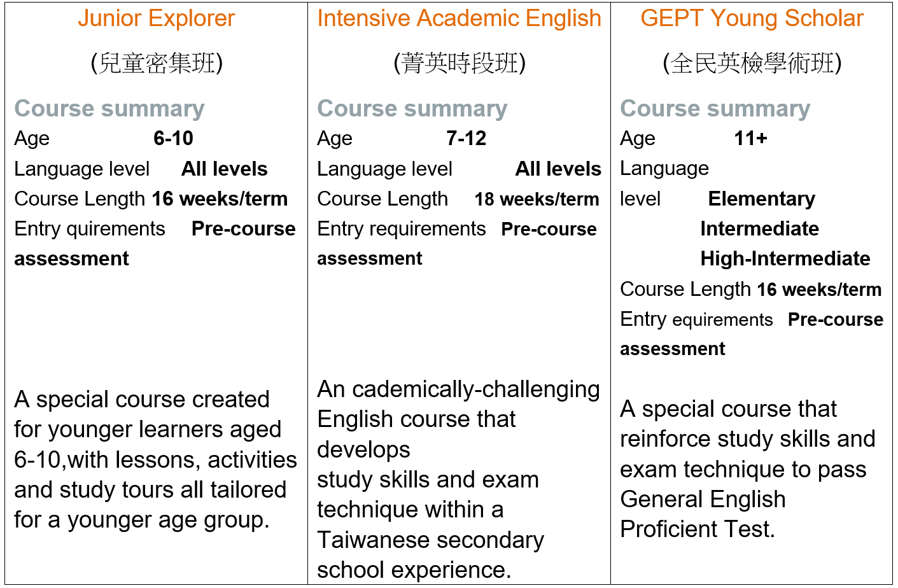Click the age value 6-10
The width and height of the screenshot is (898, 588).
click(174, 138)
